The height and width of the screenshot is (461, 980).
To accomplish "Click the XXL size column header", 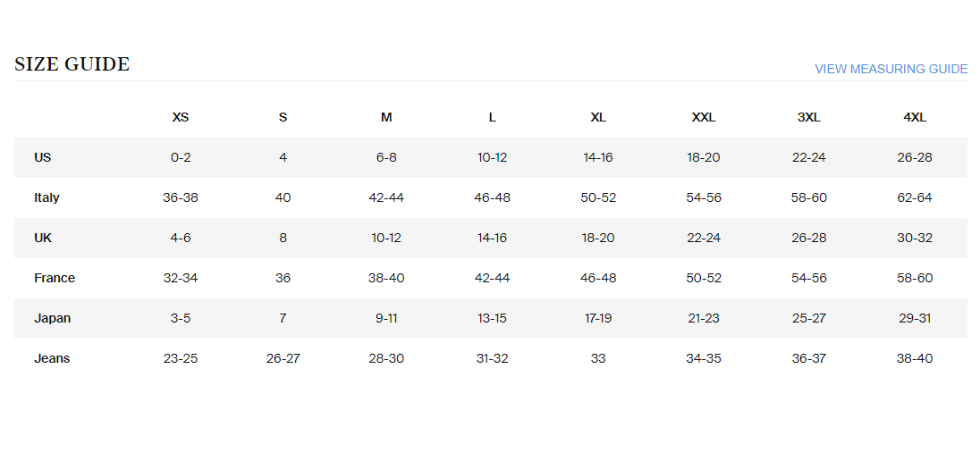I will (x=704, y=117).
